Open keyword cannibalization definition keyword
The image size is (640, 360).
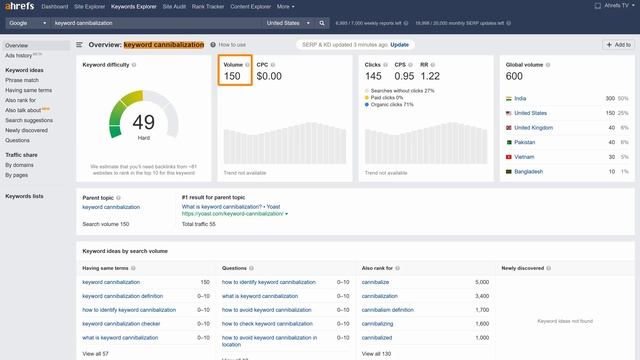pyautogui.click(x=122, y=296)
